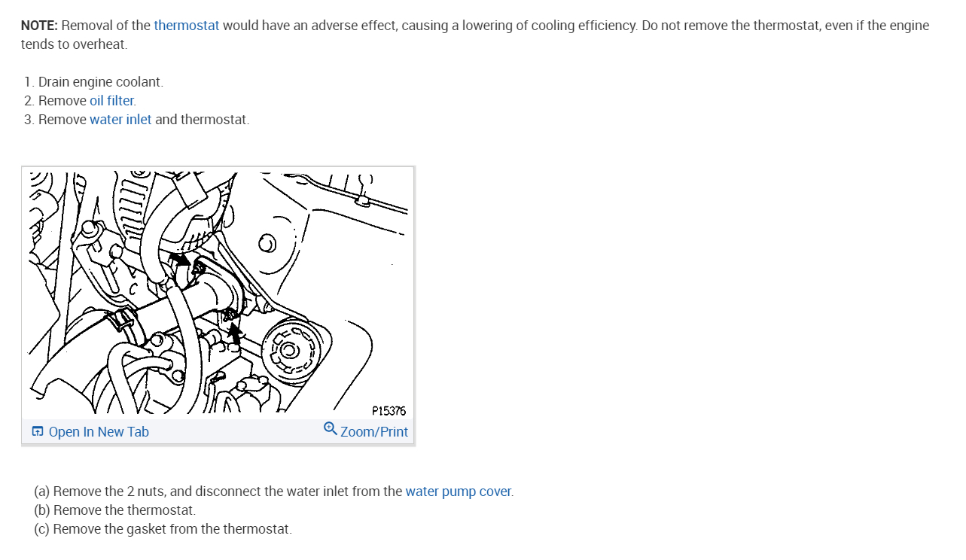The height and width of the screenshot is (560, 966).
Task: Click step 1 Drain engine coolant
Action: [x=93, y=82]
